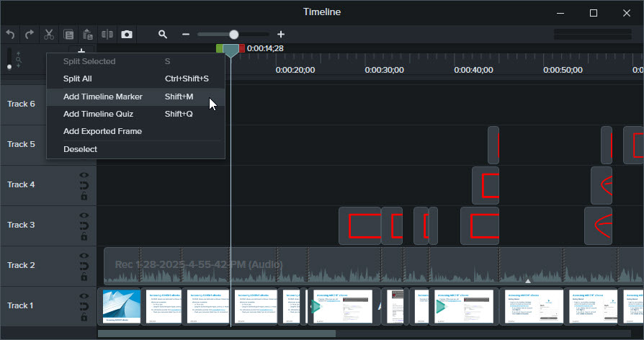Select the Track 4 header label

[x=21, y=184]
